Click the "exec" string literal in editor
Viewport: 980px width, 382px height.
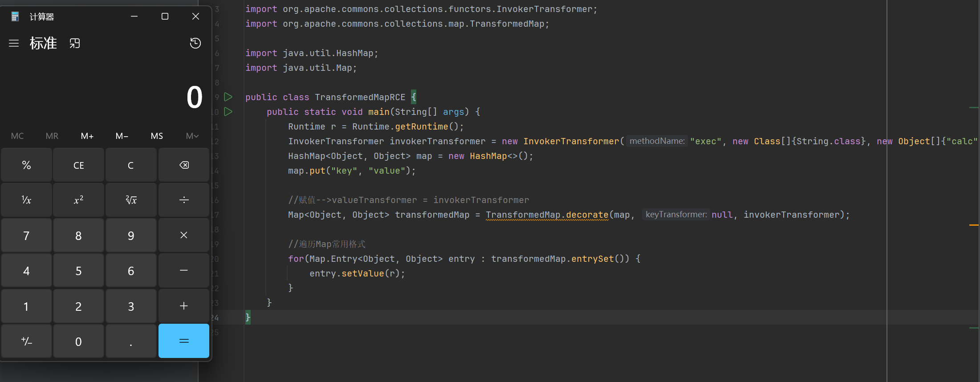pos(706,141)
